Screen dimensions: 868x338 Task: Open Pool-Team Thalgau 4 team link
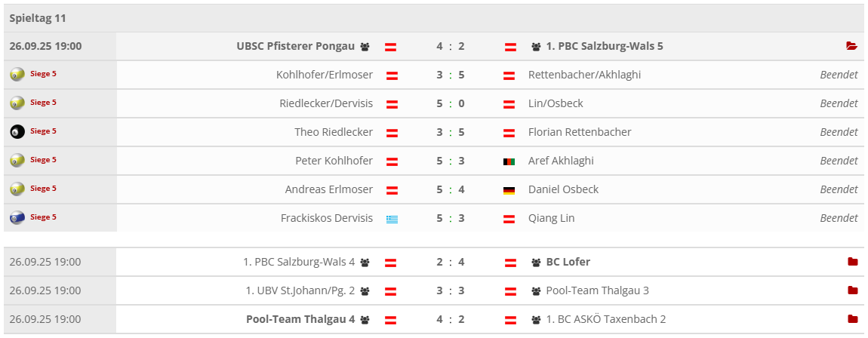(300, 319)
